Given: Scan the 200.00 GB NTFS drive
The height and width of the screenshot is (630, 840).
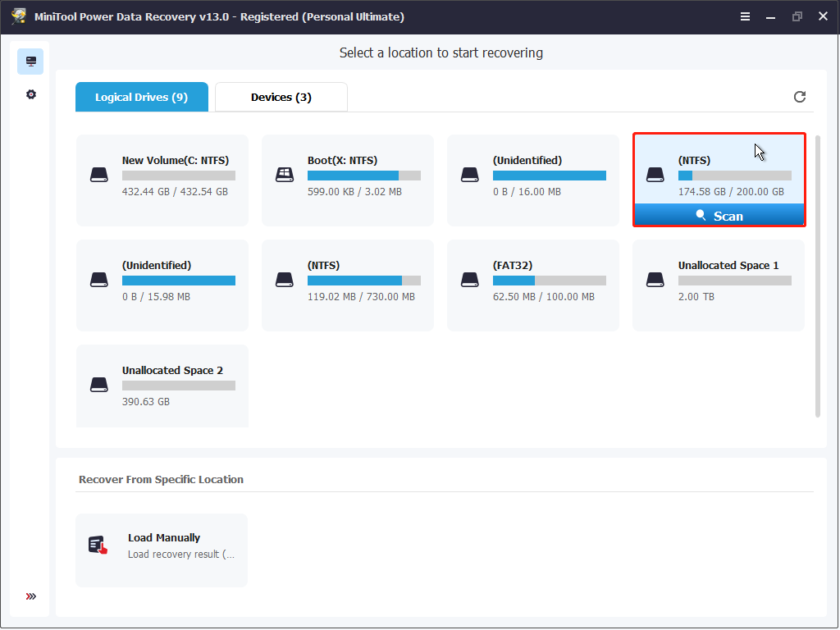Looking at the screenshot, I should (x=719, y=216).
